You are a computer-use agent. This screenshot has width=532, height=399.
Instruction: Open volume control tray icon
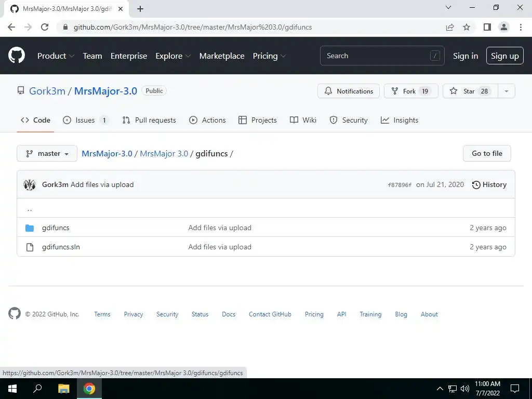[x=465, y=389]
